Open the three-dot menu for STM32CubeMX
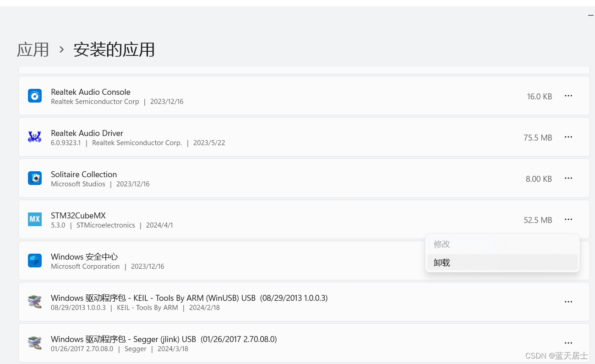This screenshot has height=364, width=595. tap(568, 219)
